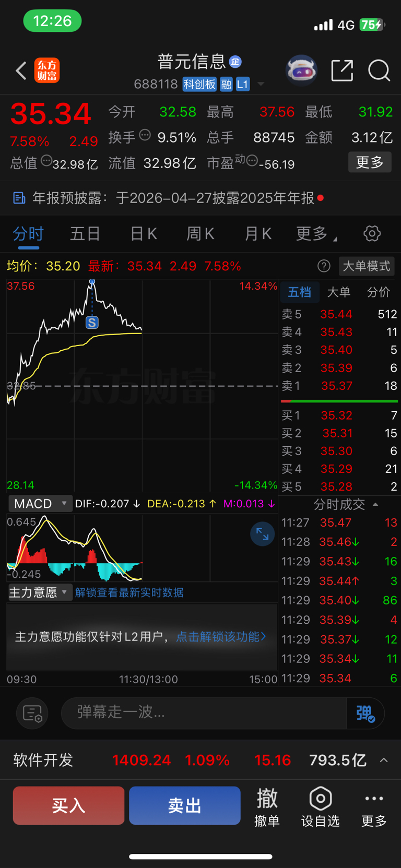The height and width of the screenshot is (868, 401).
Task: Open the 年报预披露 announcement notice
Action: click(200, 198)
